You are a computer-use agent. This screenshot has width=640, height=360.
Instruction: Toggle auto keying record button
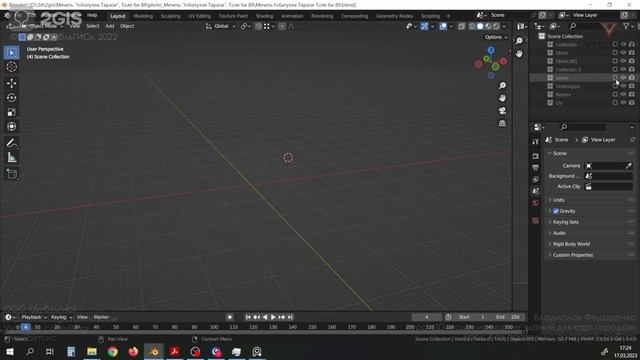[230, 317]
